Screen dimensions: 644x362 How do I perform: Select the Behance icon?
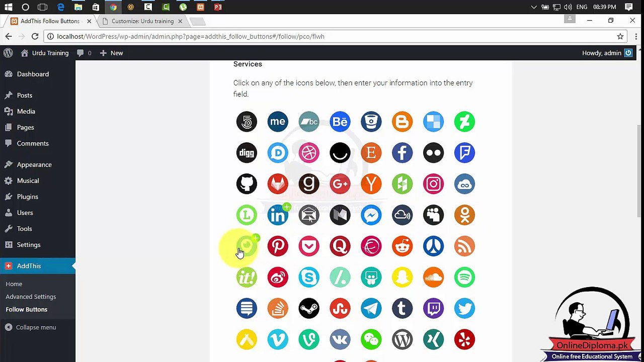click(x=340, y=122)
